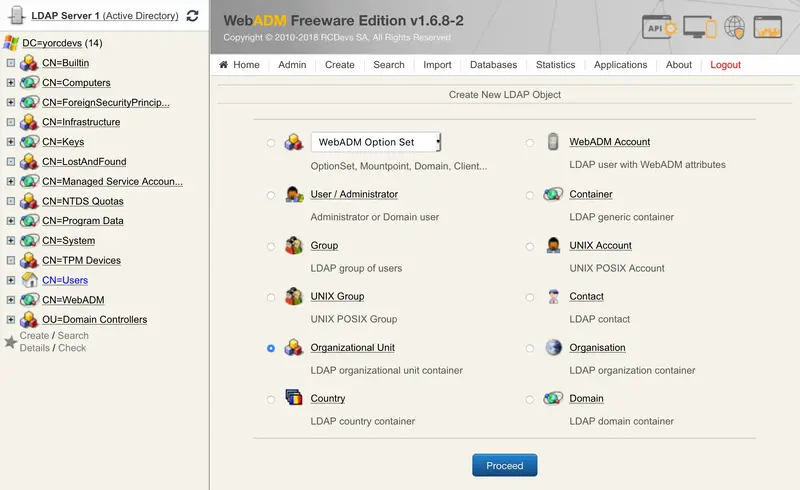Viewport: 800px width, 490px height.
Task: Click the WebADM Option Set blocks icon
Action: (x=294, y=142)
